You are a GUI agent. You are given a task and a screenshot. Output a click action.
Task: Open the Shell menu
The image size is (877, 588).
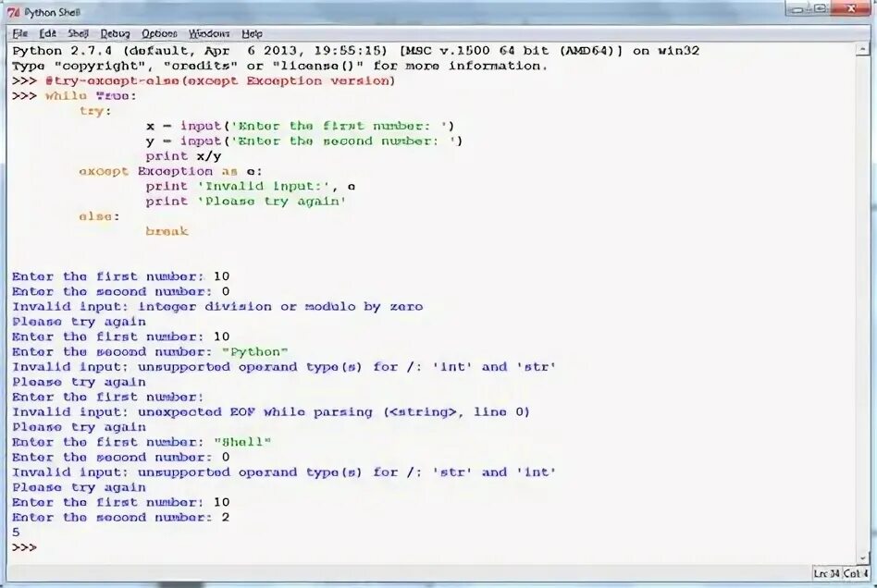pyautogui.click(x=78, y=32)
